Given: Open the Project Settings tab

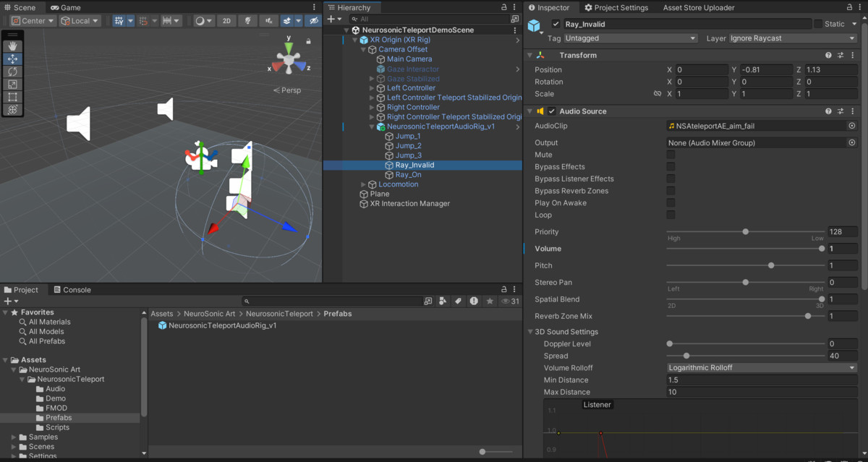Looking at the screenshot, I should click(x=616, y=7).
